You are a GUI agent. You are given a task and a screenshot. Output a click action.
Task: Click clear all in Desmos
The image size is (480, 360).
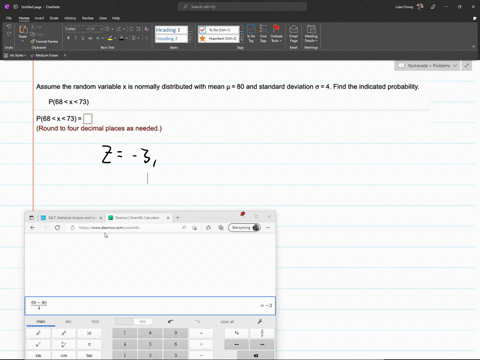pos(227,322)
